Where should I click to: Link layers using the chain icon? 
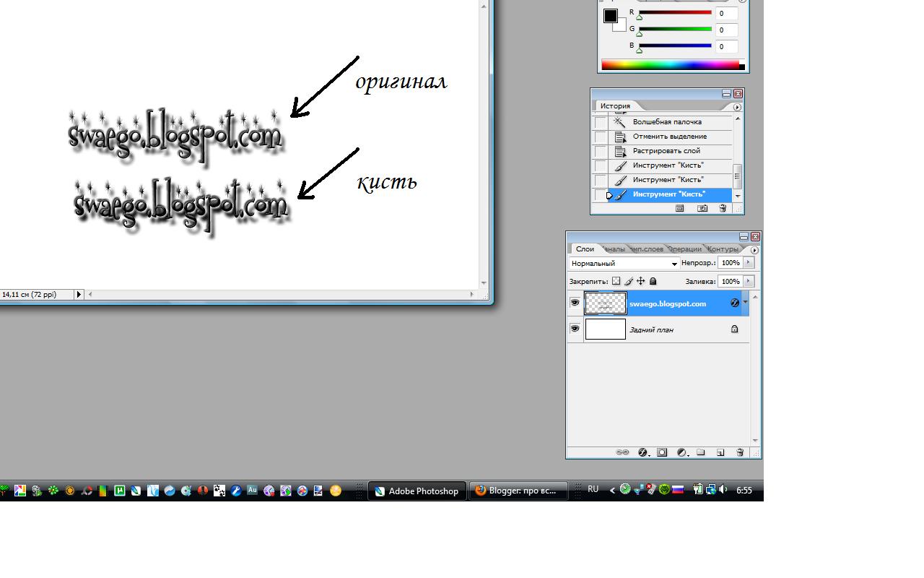point(622,452)
